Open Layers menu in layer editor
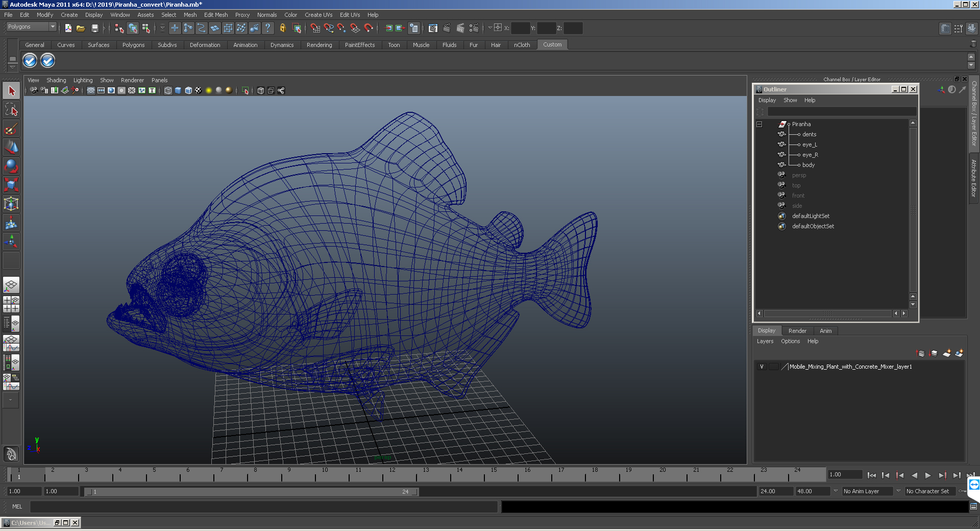 tap(765, 341)
